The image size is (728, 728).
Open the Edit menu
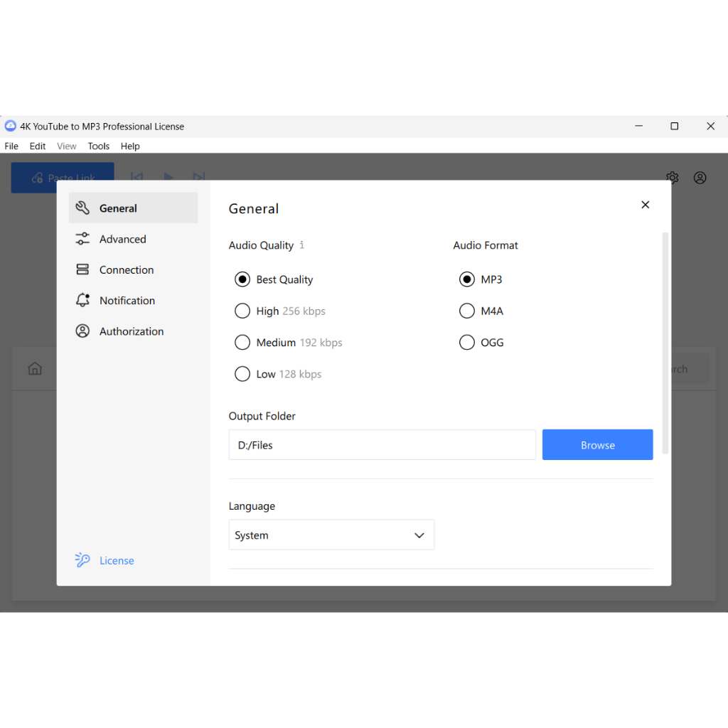(38, 146)
